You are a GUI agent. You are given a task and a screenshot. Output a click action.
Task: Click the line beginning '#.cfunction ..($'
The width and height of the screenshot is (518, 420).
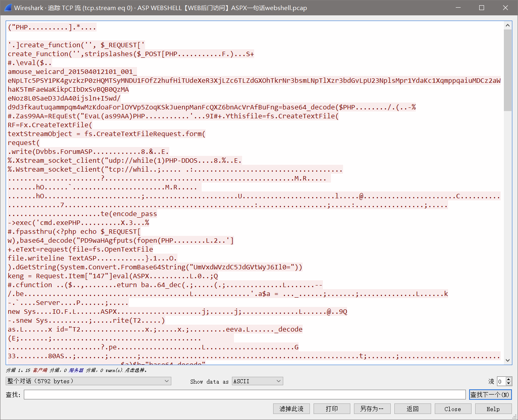click(165, 285)
